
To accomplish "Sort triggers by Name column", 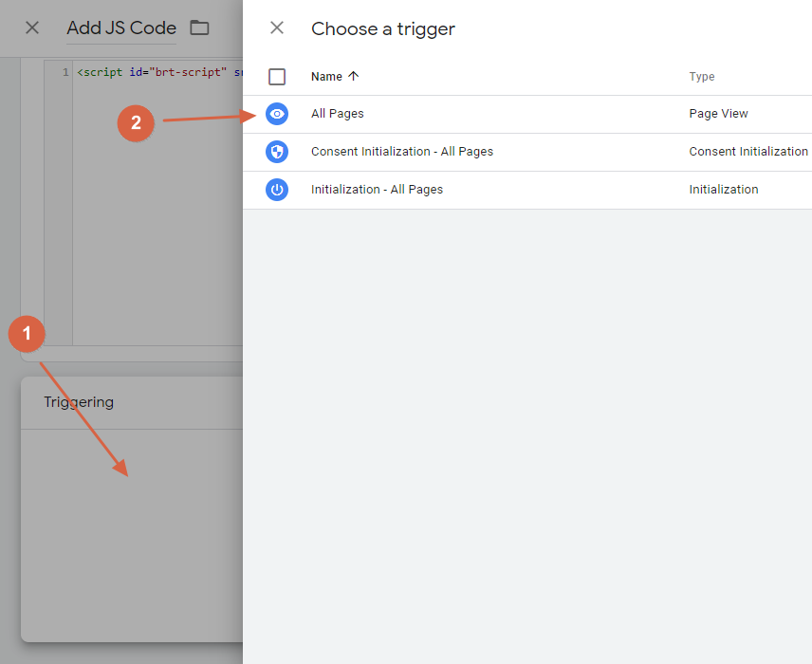I will pyautogui.click(x=335, y=77).
